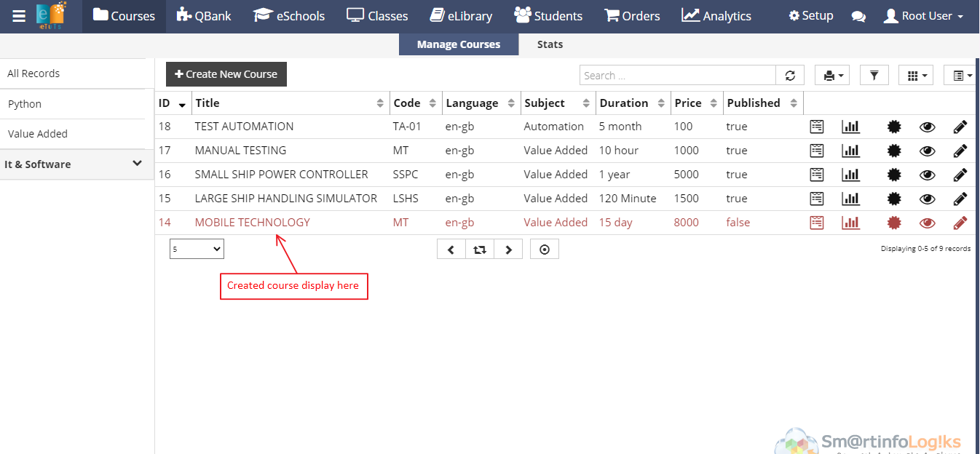Open stats chart for LARGE SHIP HANDLING SIMULATOR
Screen dimensions: 980x454
click(x=850, y=199)
